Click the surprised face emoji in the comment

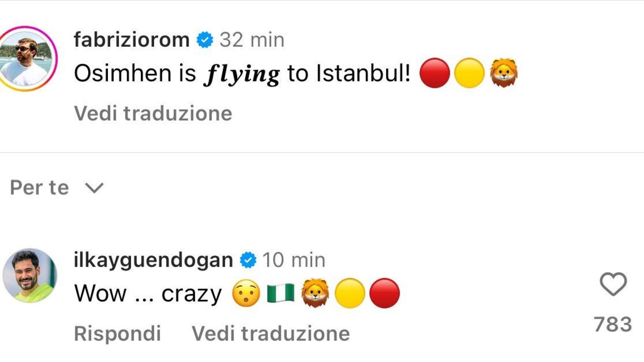coord(246,293)
